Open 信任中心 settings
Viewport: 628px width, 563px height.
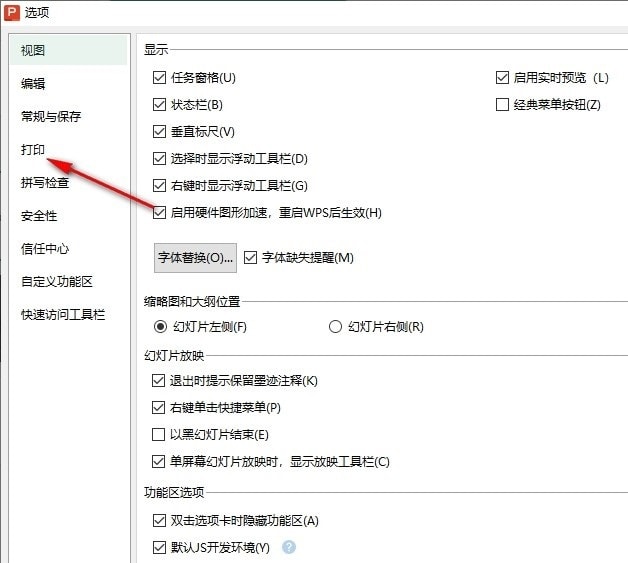(x=45, y=249)
